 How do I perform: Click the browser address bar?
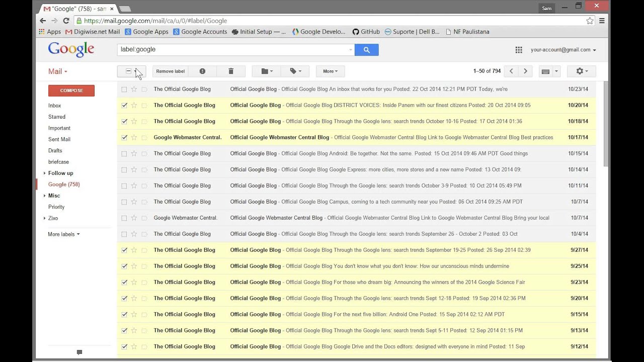tap(329, 21)
